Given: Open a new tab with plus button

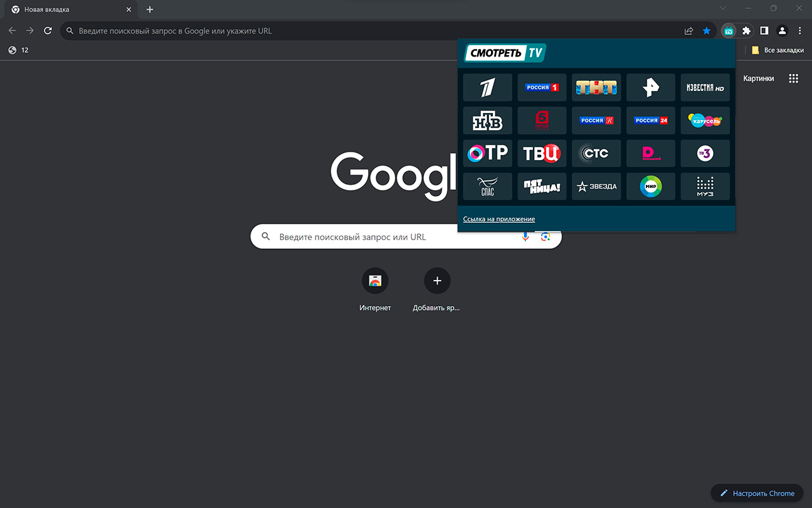Looking at the screenshot, I should coord(150,10).
